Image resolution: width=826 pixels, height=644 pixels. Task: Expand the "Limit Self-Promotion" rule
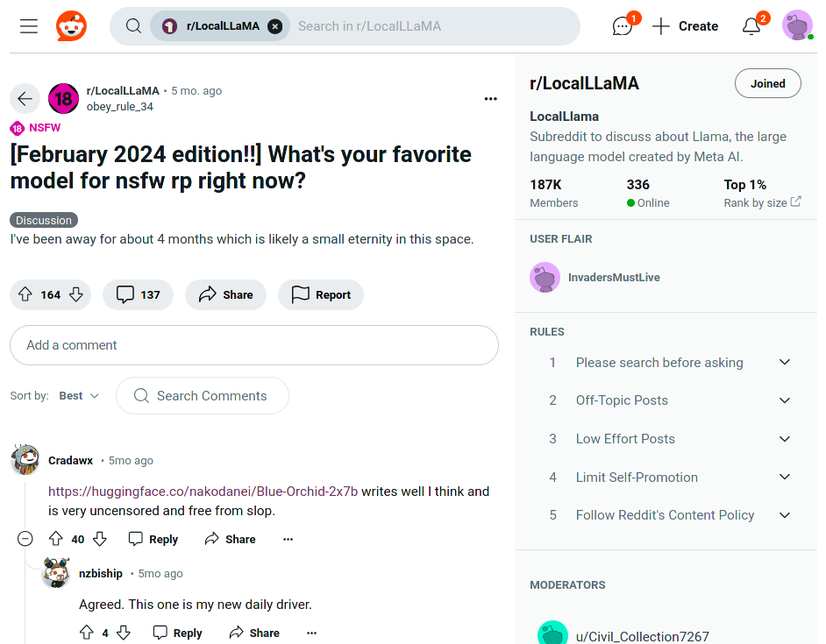point(785,478)
